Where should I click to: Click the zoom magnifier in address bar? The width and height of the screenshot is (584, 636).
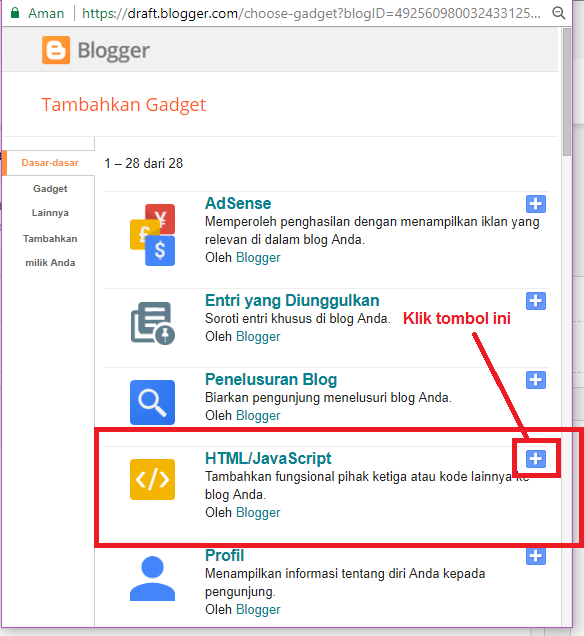pyautogui.click(x=558, y=13)
